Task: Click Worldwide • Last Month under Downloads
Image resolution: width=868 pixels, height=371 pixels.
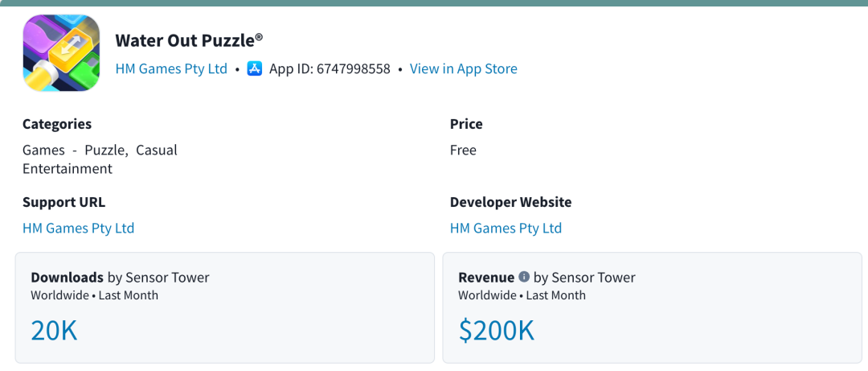Action: tap(95, 295)
